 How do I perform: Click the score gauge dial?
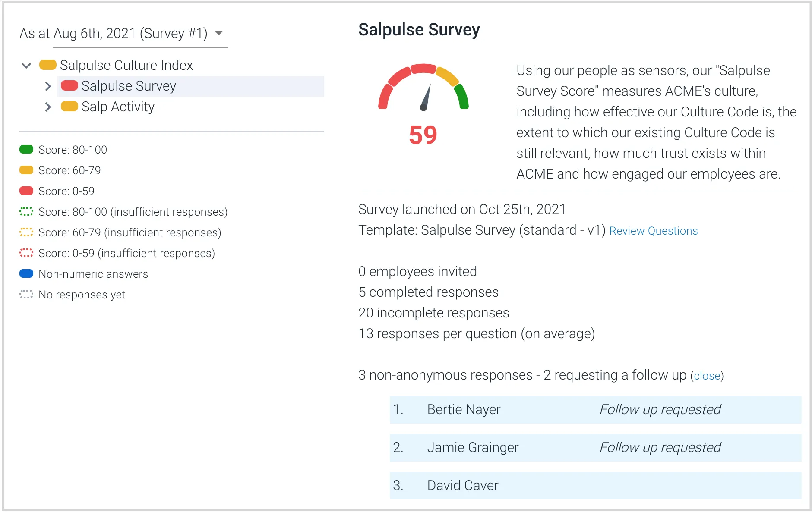point(423,87)
